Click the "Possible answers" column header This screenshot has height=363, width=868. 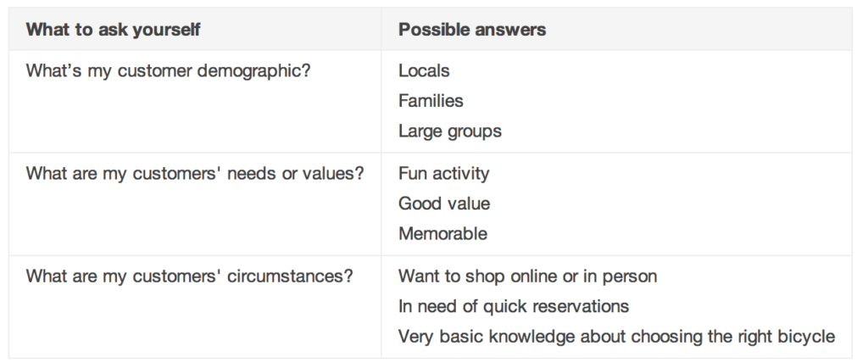(472, 30)
